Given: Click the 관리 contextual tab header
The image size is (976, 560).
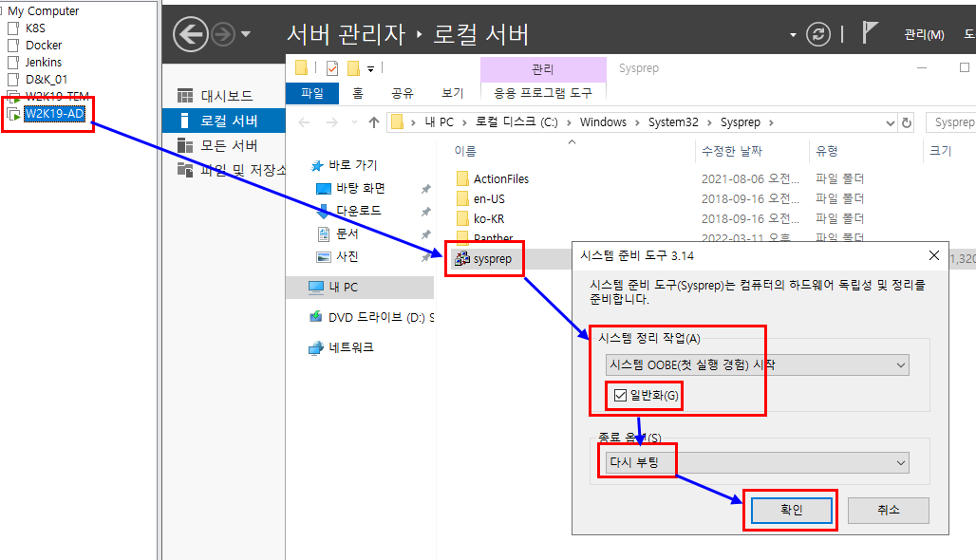Looking at the screenshot, I should (543, 69).
